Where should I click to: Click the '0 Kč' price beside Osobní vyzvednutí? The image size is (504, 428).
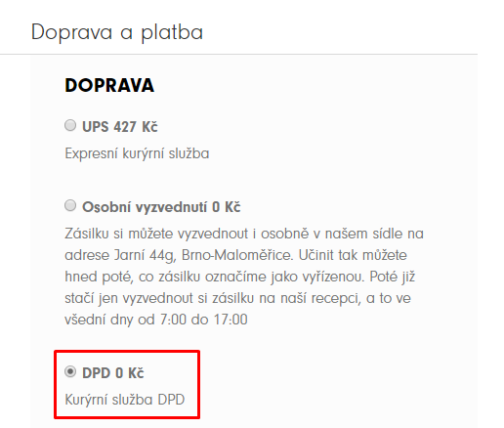(227, 207)
